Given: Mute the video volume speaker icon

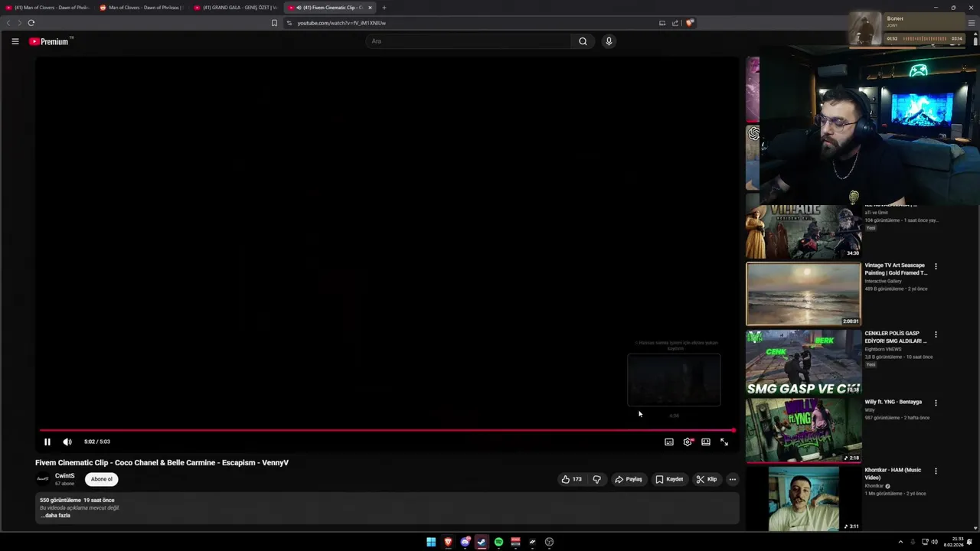Looking at the screenshot, I should pos(67,442).
